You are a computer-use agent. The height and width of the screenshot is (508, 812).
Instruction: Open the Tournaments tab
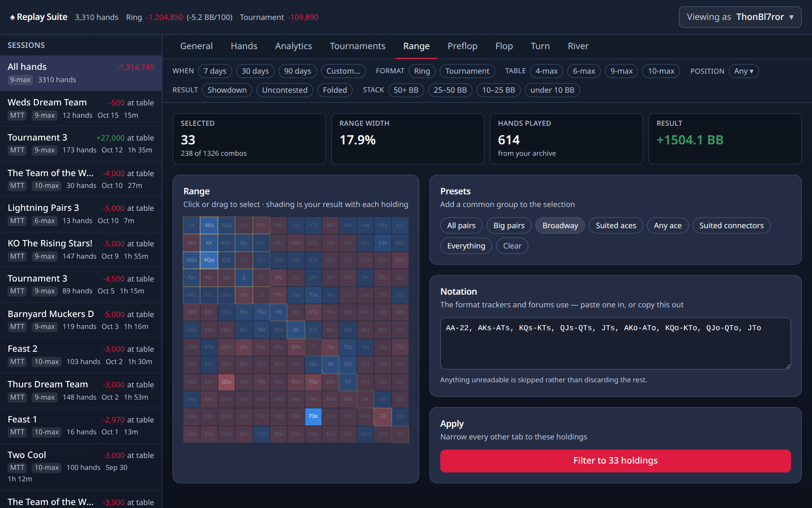tap(357, 46)
